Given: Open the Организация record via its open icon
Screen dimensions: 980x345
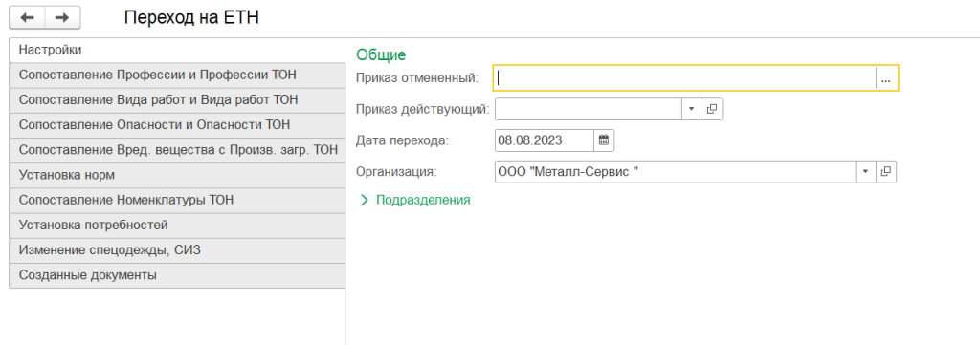Looking at the screenshot, I should click(885, 172).
